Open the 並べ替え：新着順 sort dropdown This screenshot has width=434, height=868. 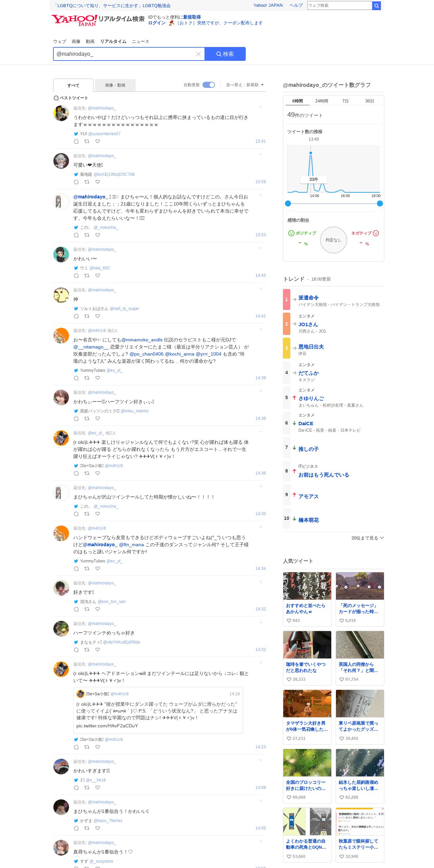[x=245, y=85]
